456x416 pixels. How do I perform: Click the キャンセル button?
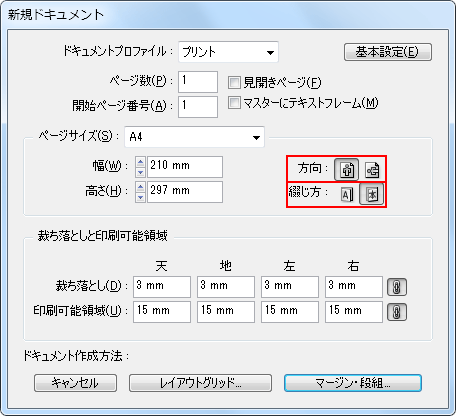[x=75, y=383]
